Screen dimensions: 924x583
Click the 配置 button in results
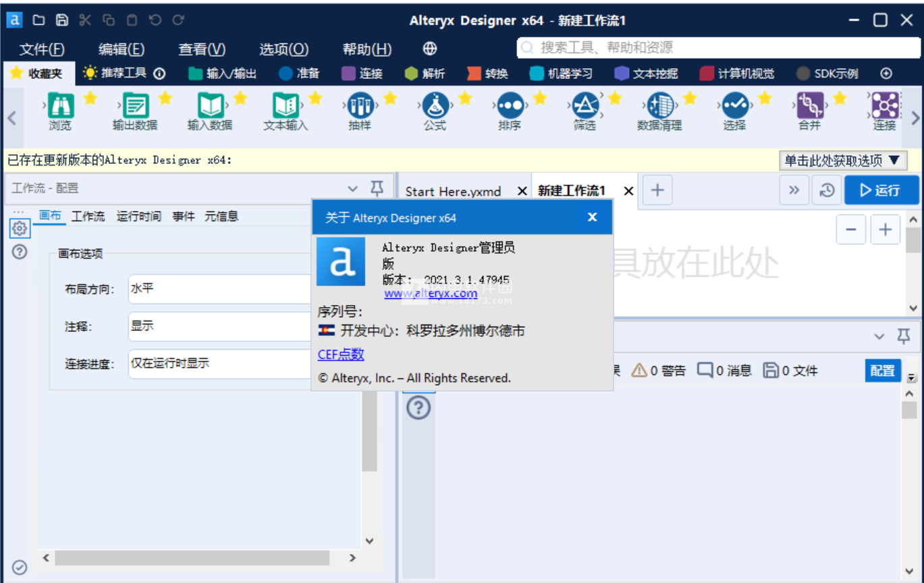[x=882, y=370]
